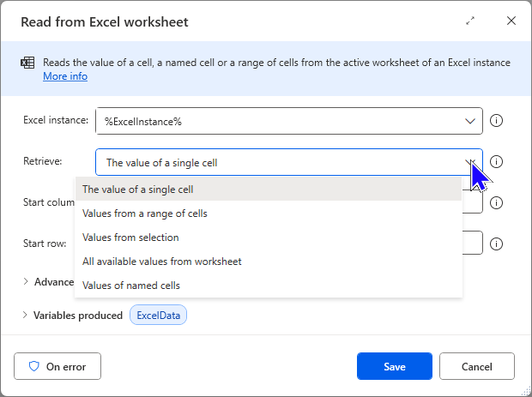532x397 pixels.
Task: Click the Start row info icon
Action: 496,244
